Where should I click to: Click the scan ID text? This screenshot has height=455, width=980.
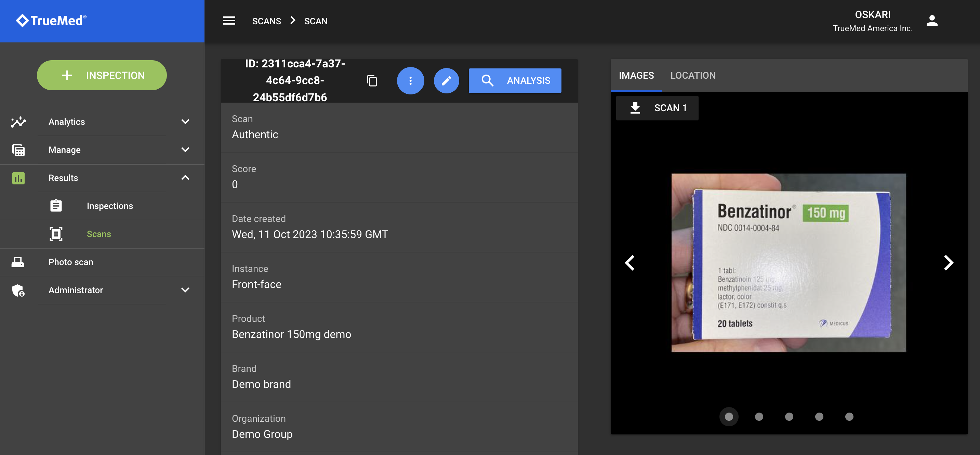coord(294,80)
